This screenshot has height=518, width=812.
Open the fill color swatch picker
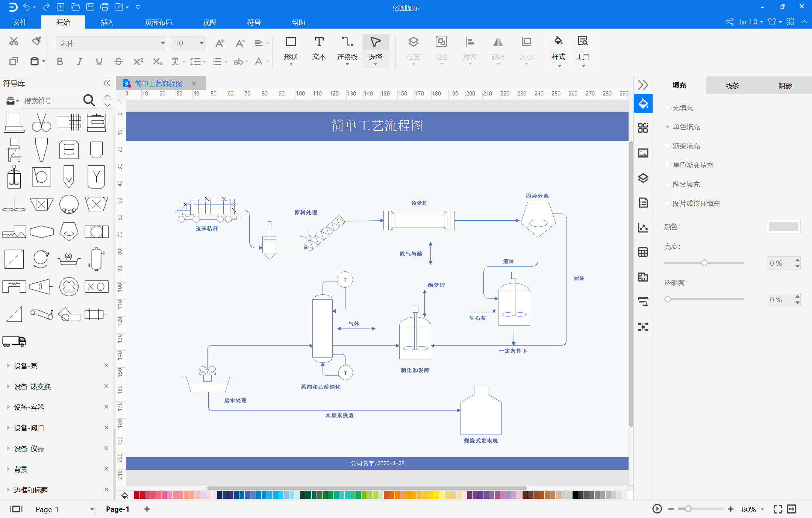pyautogui.click(x=783, y=227)
